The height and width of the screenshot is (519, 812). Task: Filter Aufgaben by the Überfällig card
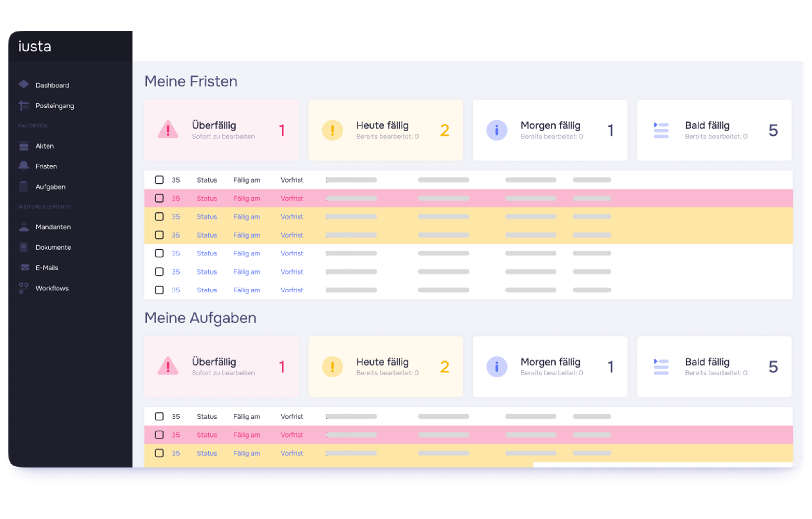[x=221, y=367]
